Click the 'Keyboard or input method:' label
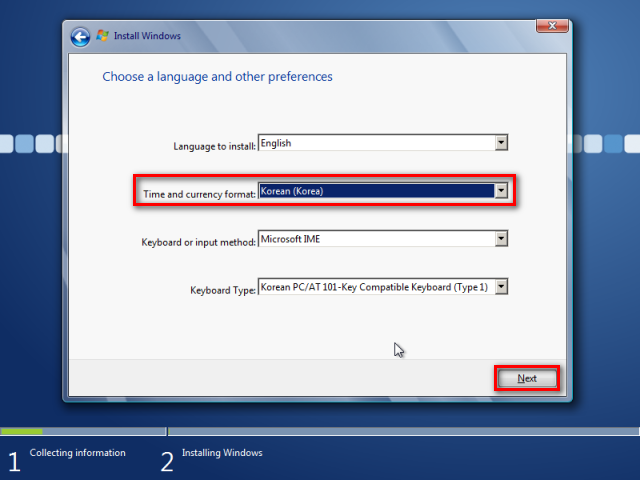Viewport: 640px width, 480px height. pyautogui.click(x=198, y=242)
